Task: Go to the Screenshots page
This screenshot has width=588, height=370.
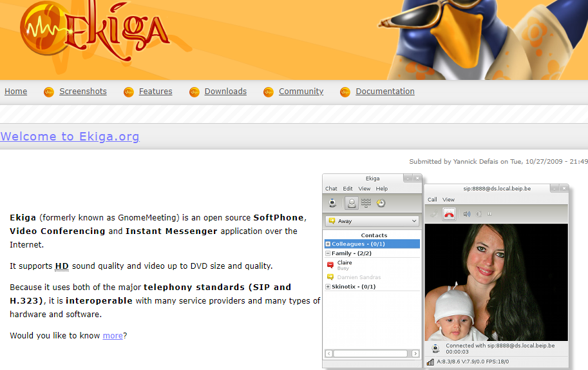Action: (83, 91)
